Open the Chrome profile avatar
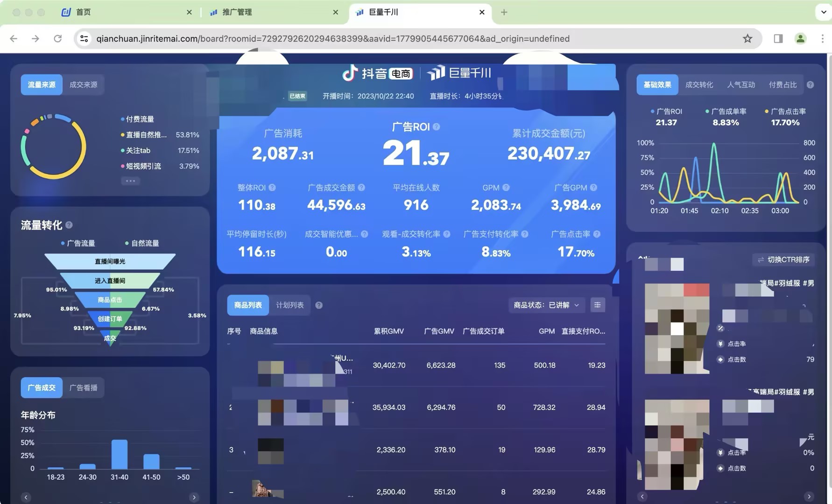The width and height of the screenshot is (832, 504). coord(800,39)
